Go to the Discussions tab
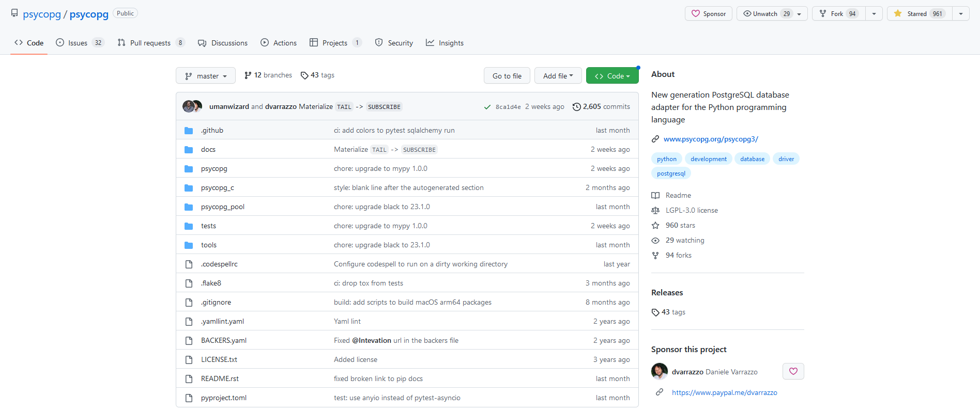The height and width of the screenshot is (411, 980). (x=223, y=43)
